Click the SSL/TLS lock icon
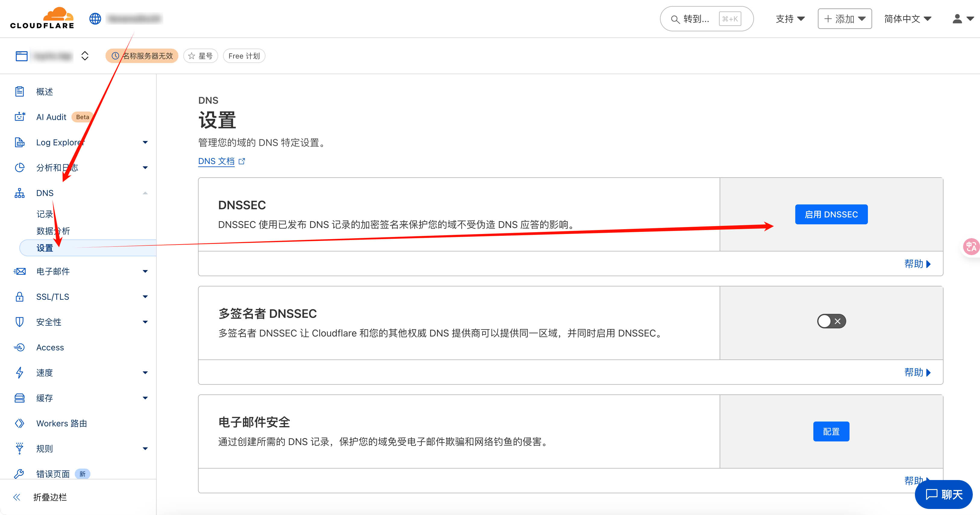 click(x=19, y=296)
